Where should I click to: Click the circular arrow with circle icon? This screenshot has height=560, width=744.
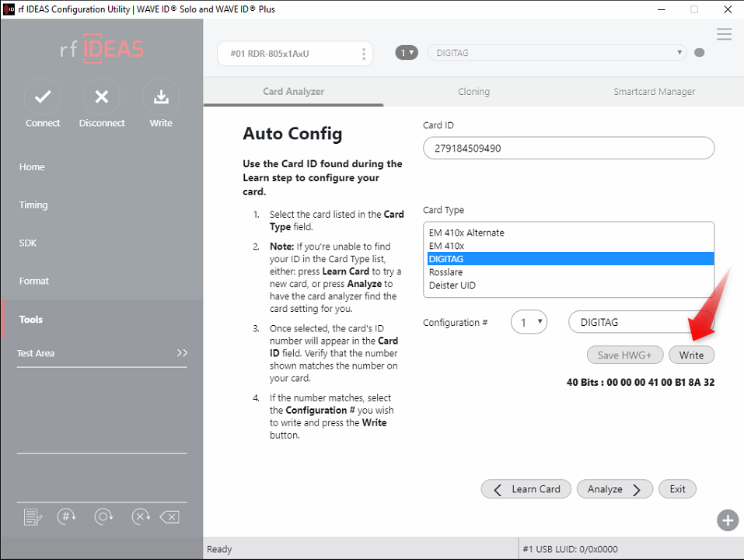coord(103,516)
